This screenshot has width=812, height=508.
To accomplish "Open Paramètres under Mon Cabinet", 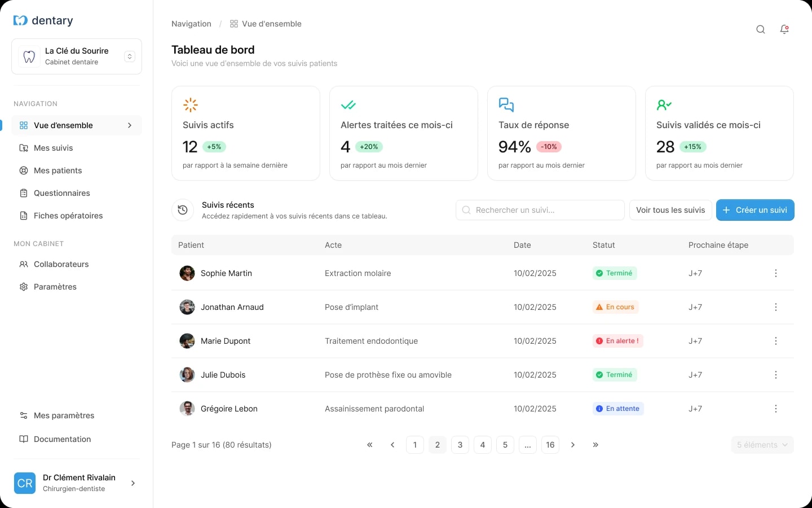I will [x=77, y=287].
